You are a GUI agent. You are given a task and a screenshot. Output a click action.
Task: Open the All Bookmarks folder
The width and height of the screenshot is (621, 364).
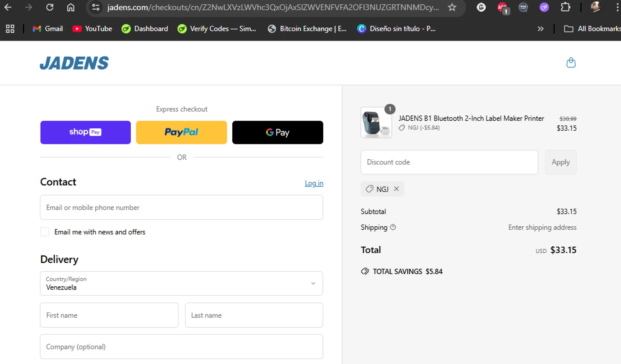[x=592, y=29]
